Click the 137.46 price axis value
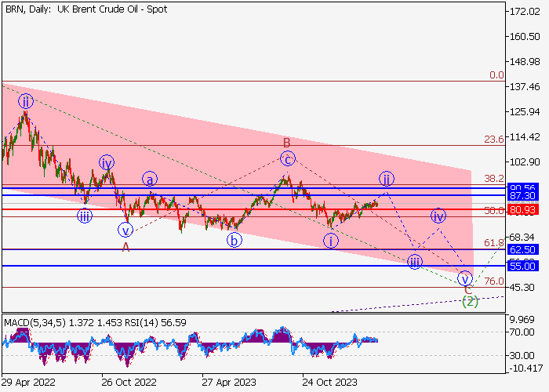Image resolution: width=549 pixels, height=392 pixels. [x=525, y=87]
